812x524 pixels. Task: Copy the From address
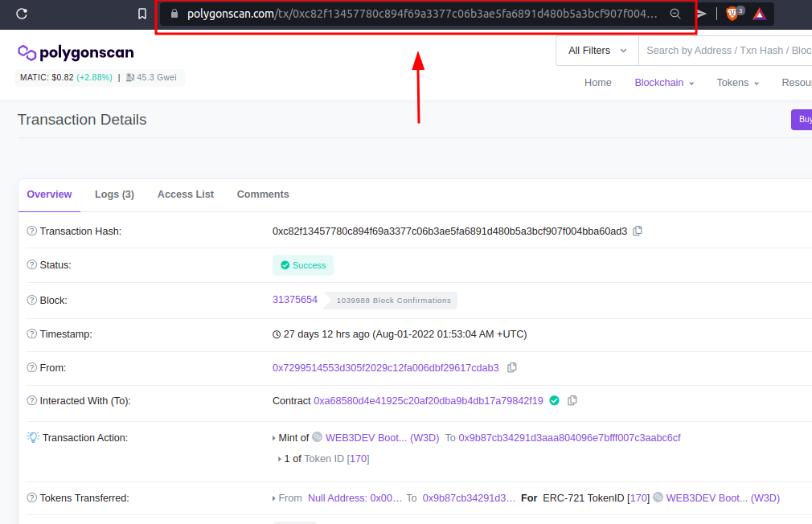(512, 368)
